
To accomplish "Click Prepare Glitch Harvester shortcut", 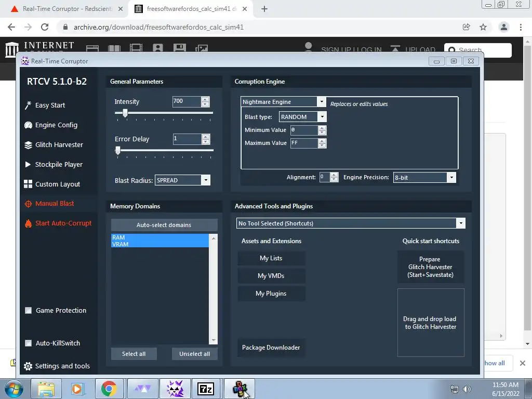I will [x=431, y=267].
